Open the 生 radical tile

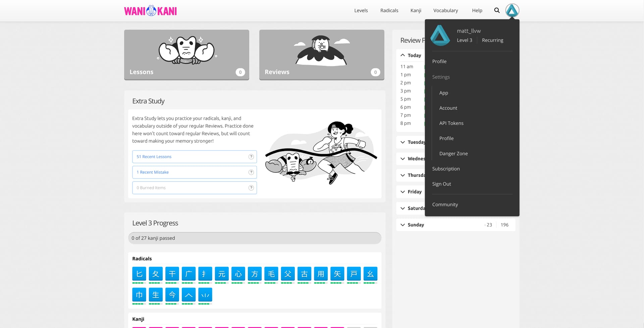(156, 295)
